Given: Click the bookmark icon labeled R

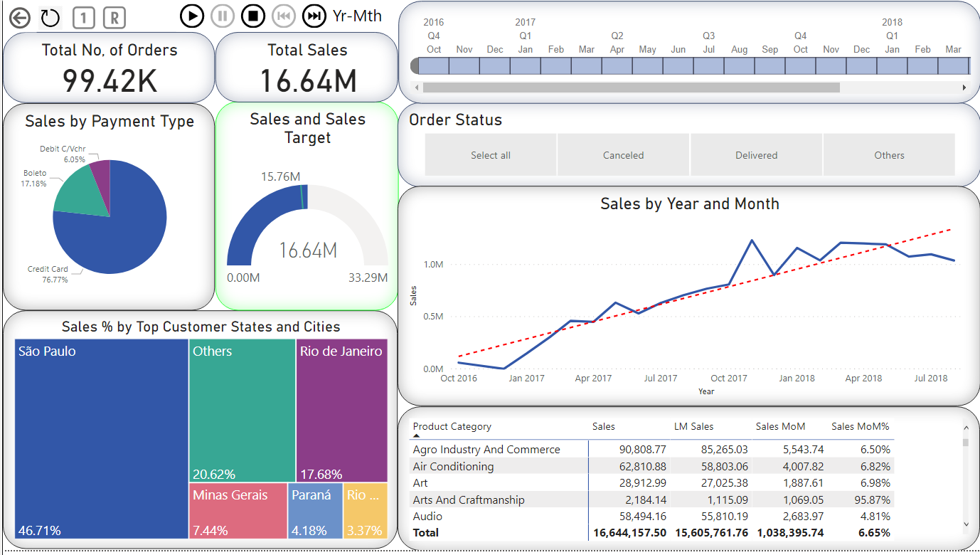Looking at the screenshot, I should click(114, 18).
